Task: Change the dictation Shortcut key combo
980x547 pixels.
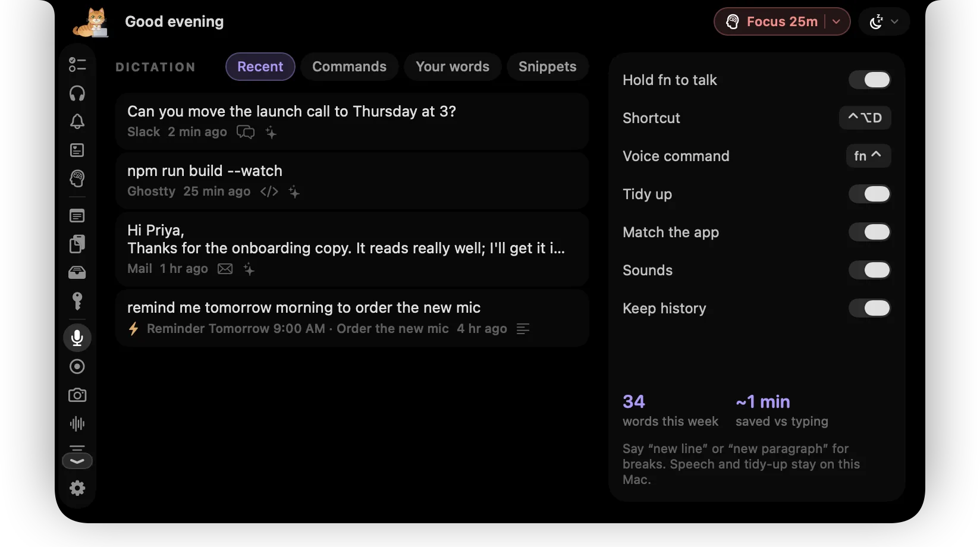Action: pyautogui.click(x=865, y=118)
